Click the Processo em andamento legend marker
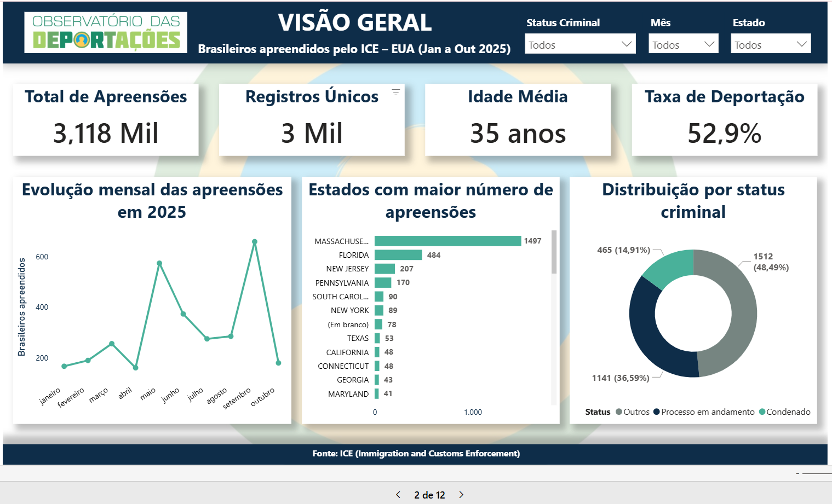 (656, 412)
